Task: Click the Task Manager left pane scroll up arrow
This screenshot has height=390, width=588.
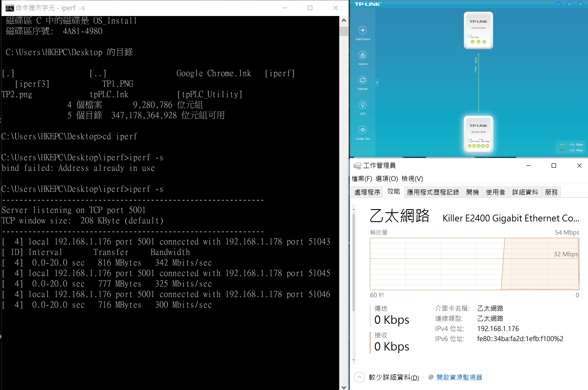Action: [x=354, y=210]
